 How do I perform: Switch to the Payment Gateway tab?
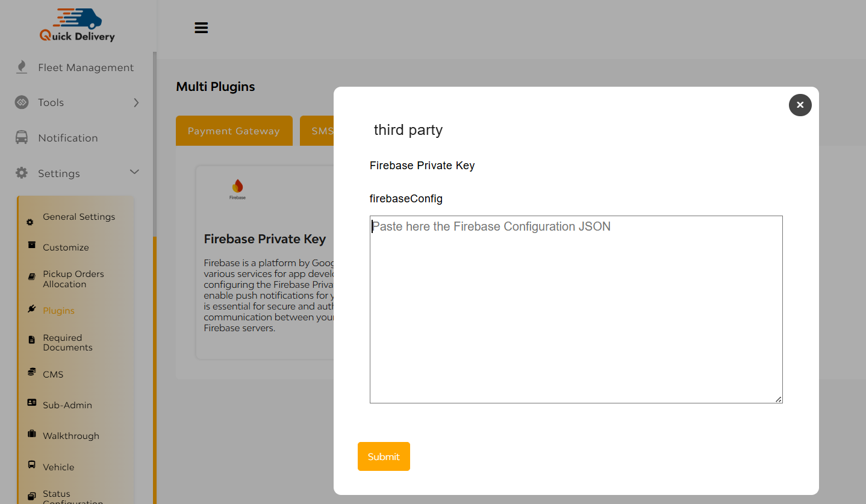tap(234, 131)
